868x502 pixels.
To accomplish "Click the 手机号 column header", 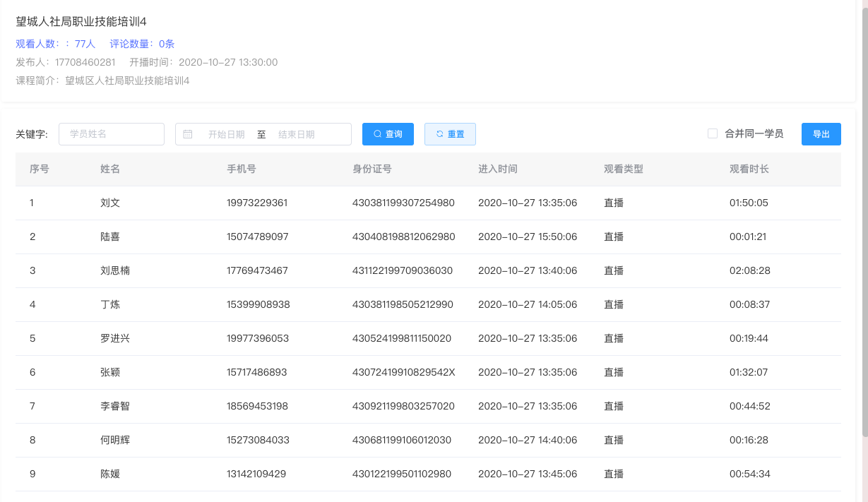I will point(242,169).
